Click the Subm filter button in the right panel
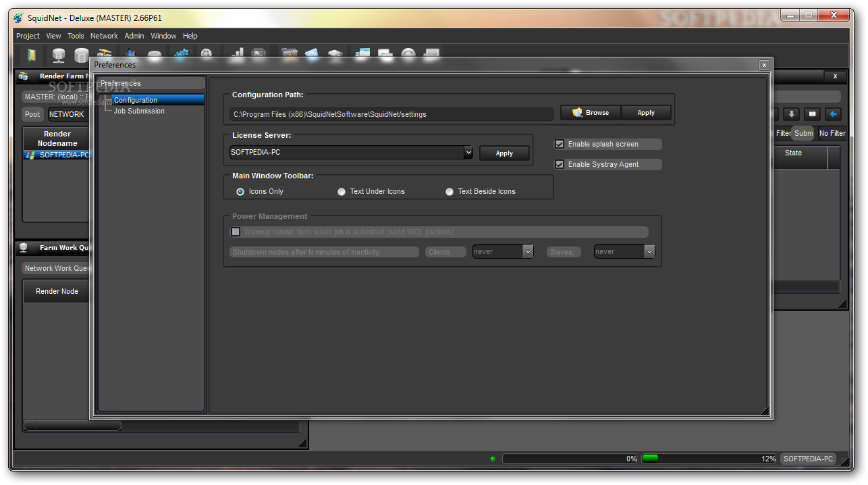 click(x=803, y=133)
